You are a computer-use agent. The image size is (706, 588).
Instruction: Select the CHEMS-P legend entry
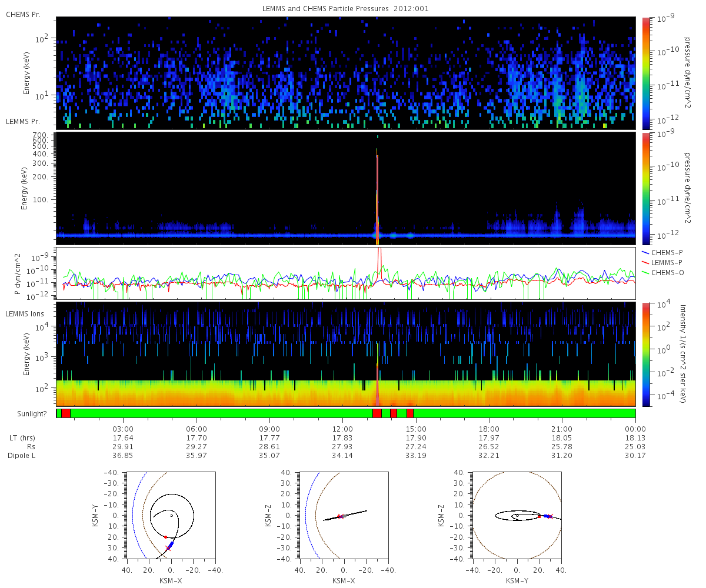663,252
